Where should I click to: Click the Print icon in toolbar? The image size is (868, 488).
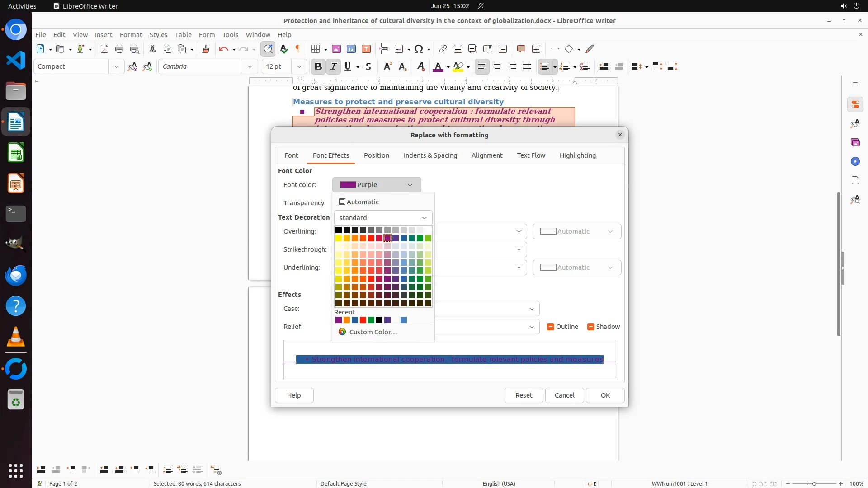point(119,49)
